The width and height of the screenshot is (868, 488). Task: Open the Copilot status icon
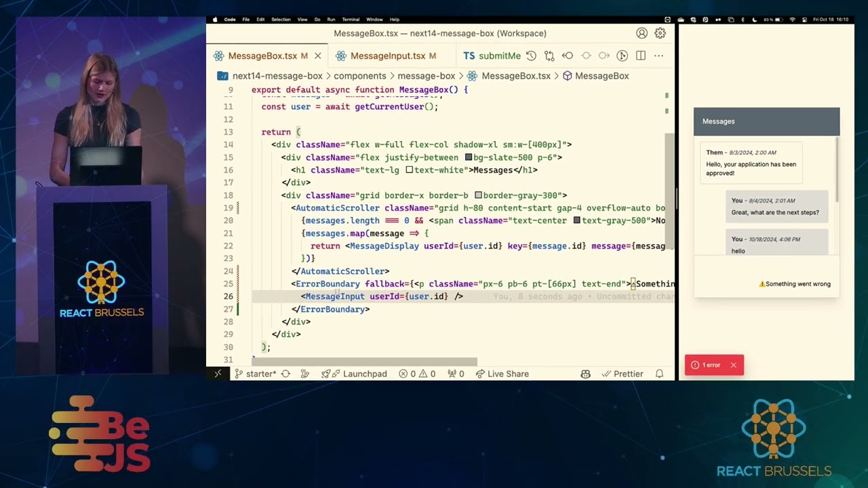pos(585,373)
